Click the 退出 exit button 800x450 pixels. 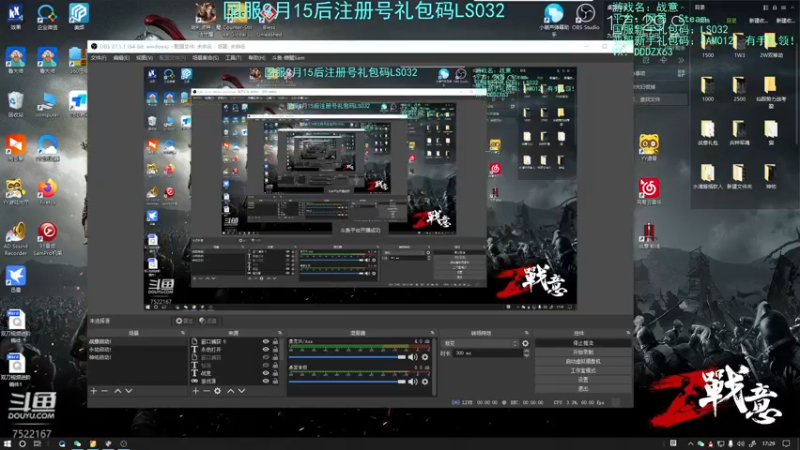(x=583, y=389)
